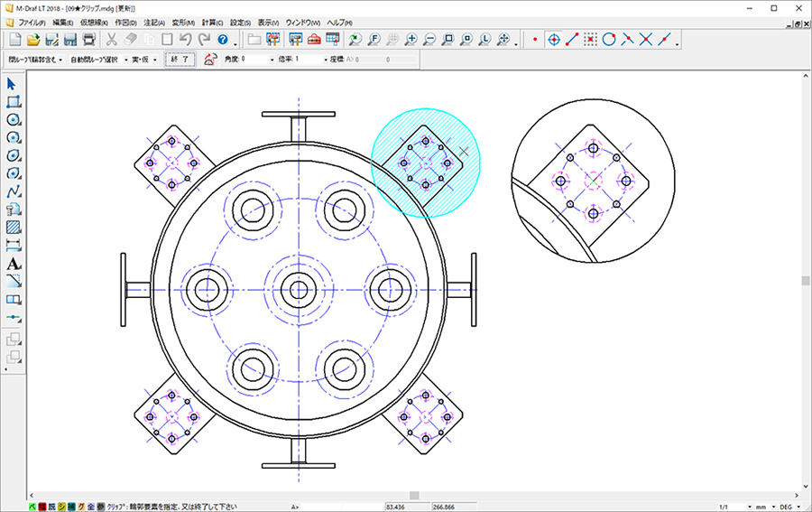
Task: Click the horizontal scrollbar thumb
Action: click(x=414, y=495)
